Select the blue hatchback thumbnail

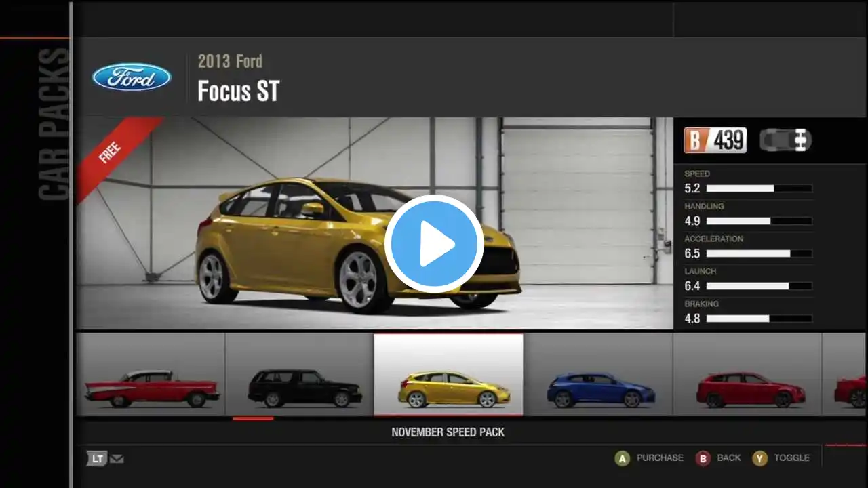click(x=598, y=374)
